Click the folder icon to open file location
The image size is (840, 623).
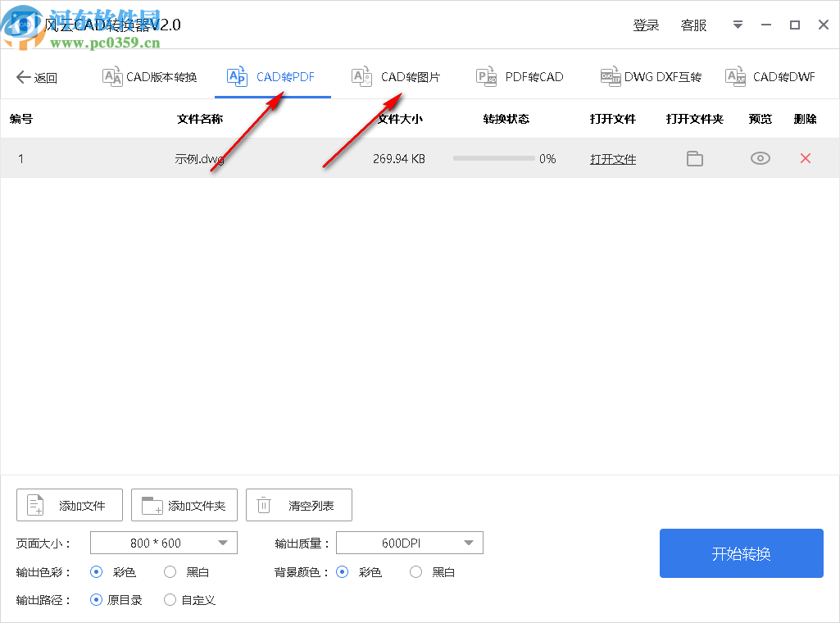pyautogui.click(x=694, y=158)
